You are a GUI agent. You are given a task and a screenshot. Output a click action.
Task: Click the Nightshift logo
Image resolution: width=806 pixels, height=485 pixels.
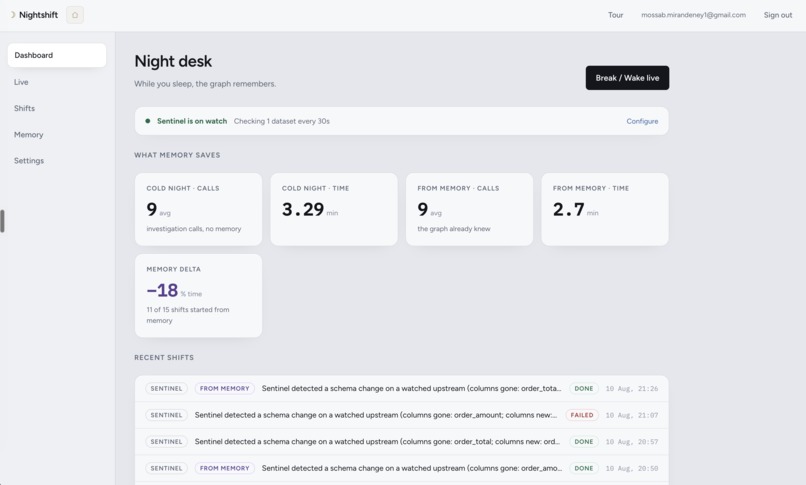[x=34, y=15]
